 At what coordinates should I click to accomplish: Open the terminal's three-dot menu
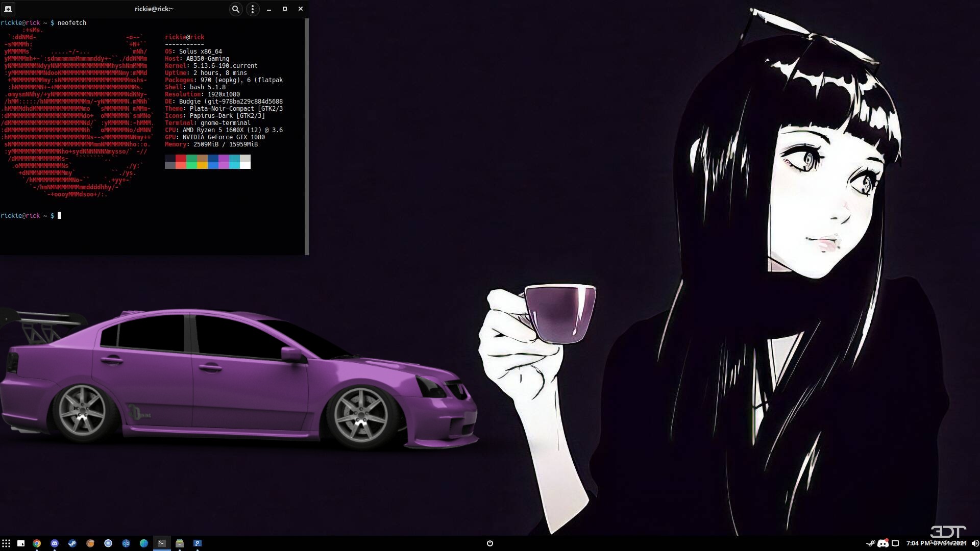click(253, 9)
